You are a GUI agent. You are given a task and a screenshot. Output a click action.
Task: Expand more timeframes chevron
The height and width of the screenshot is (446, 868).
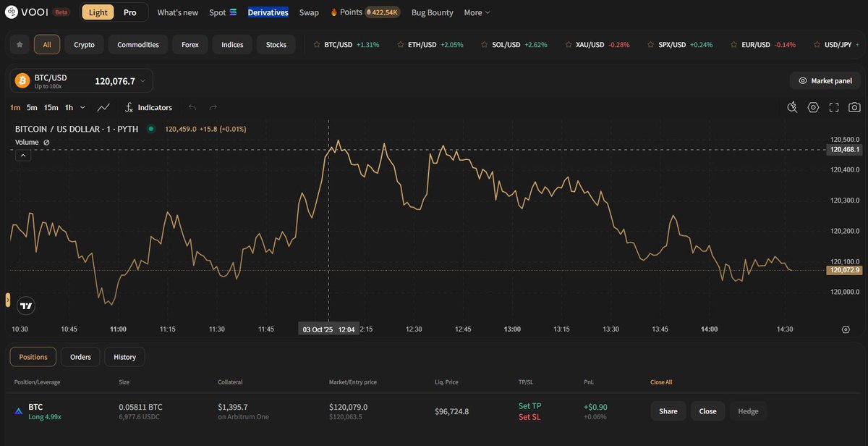82,107
